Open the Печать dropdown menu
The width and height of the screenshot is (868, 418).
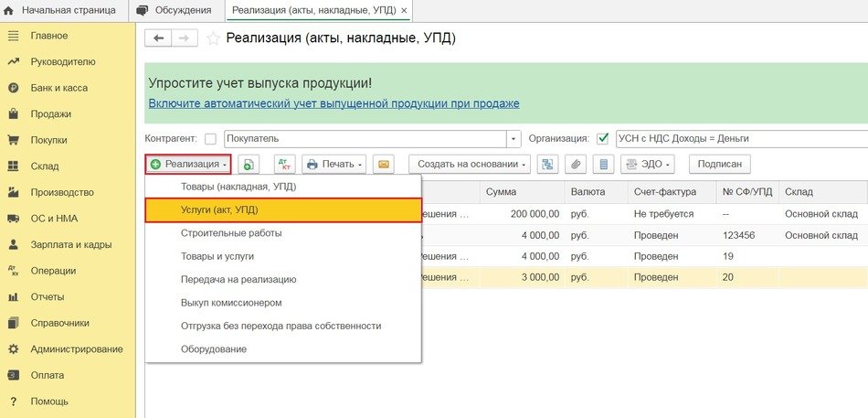click(x=334, y=165)
